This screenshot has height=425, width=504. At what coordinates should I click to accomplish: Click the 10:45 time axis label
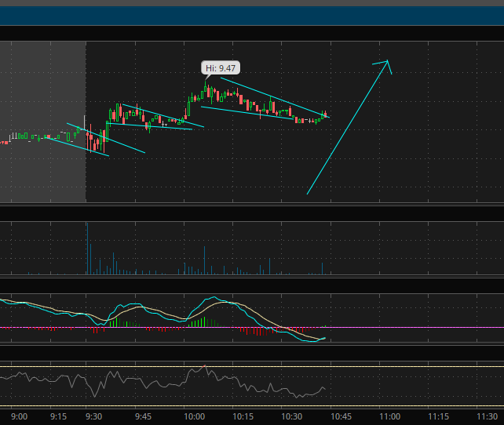tap(341, 416)
